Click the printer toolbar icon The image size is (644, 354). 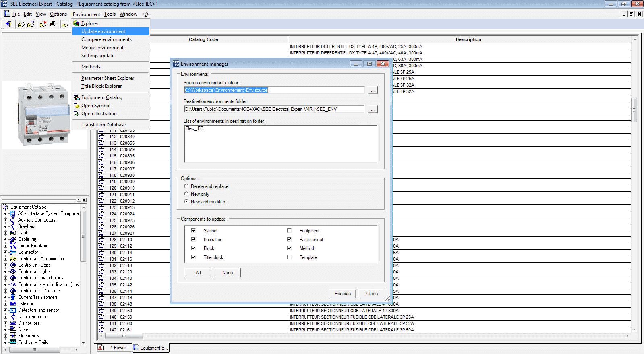pyautogui.click(x=52, y=24)
